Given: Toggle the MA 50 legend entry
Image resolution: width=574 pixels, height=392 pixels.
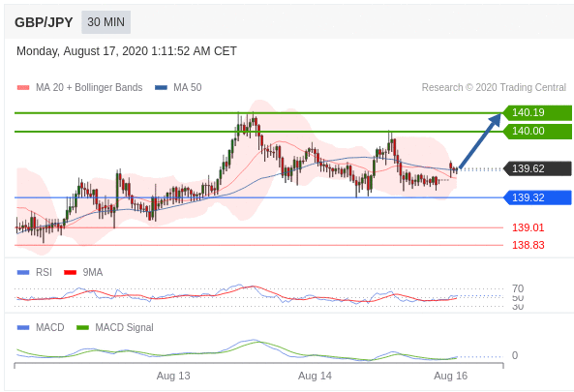Looking at the screenshot, I should click(x=178, y=87).
